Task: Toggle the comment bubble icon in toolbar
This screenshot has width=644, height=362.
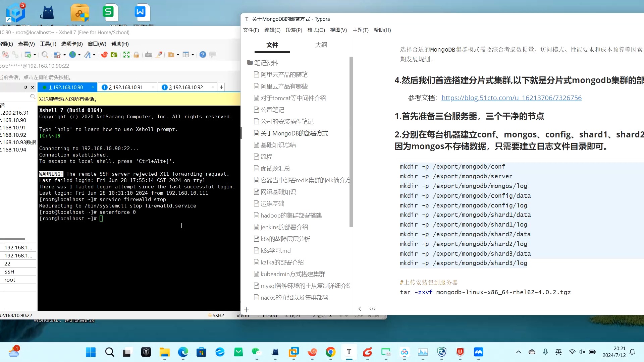Action: click(213, 54)
